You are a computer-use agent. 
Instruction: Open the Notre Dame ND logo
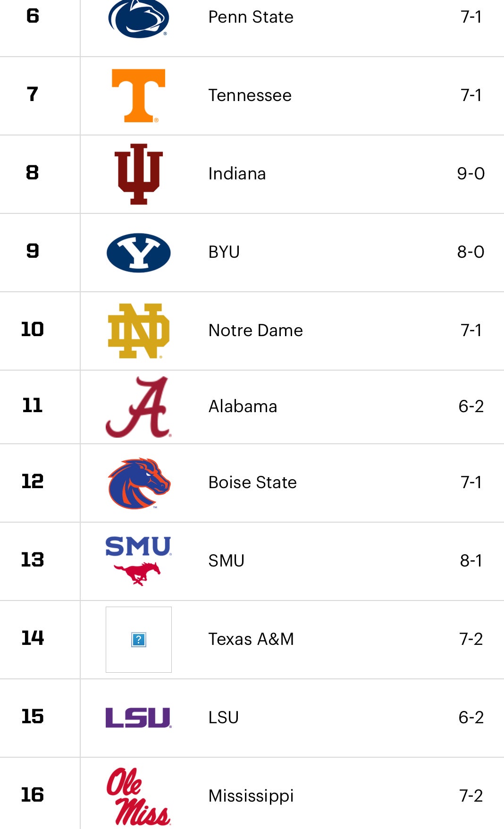pyautogui.click(x=138, y=330)
